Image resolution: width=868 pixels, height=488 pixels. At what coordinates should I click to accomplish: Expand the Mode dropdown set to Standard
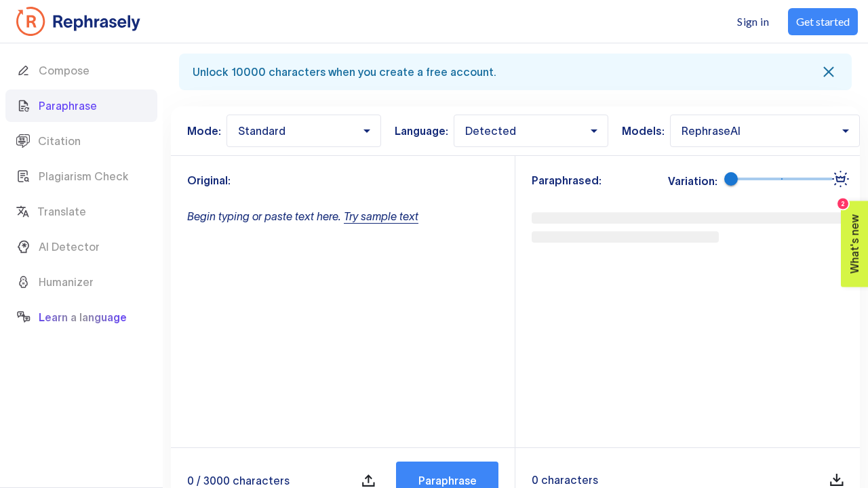click(x=303, y=131)
